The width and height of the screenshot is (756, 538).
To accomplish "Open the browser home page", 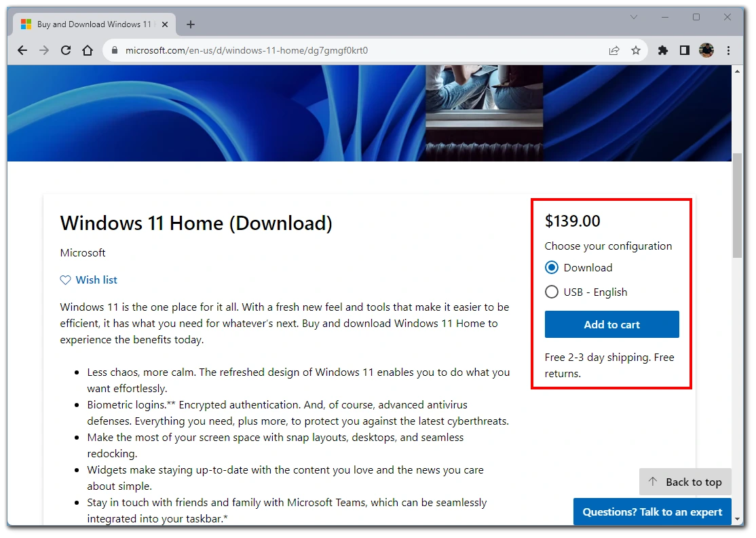I will pyautogui.click(x=88, y=51).
